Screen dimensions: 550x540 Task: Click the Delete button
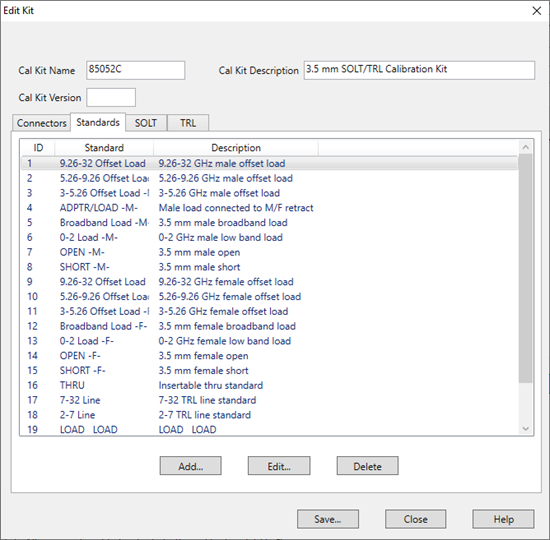pyautogui.click(x=367, y=466)
